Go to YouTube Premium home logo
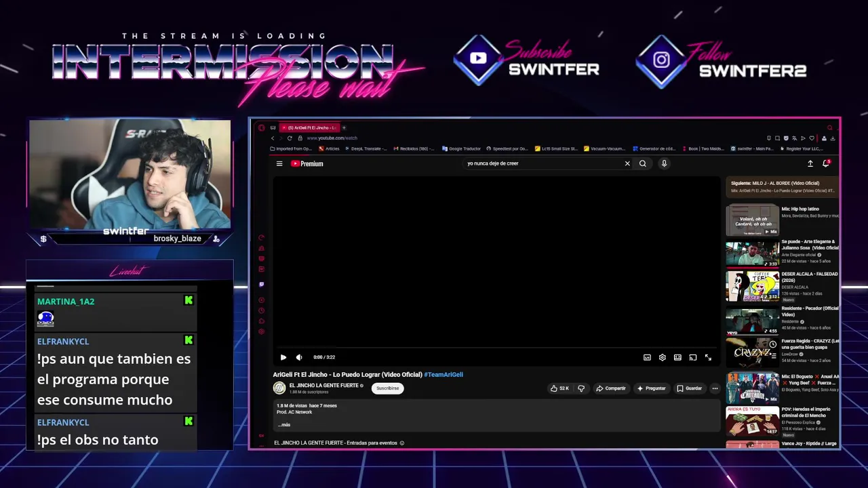The width and height of the screenshot is (868, 488). tap(307, 163)
